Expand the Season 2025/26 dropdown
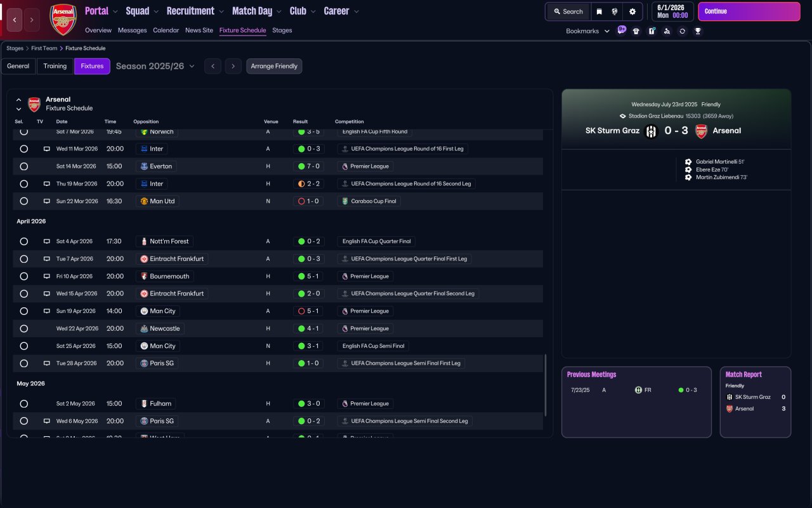 [192, 66]
